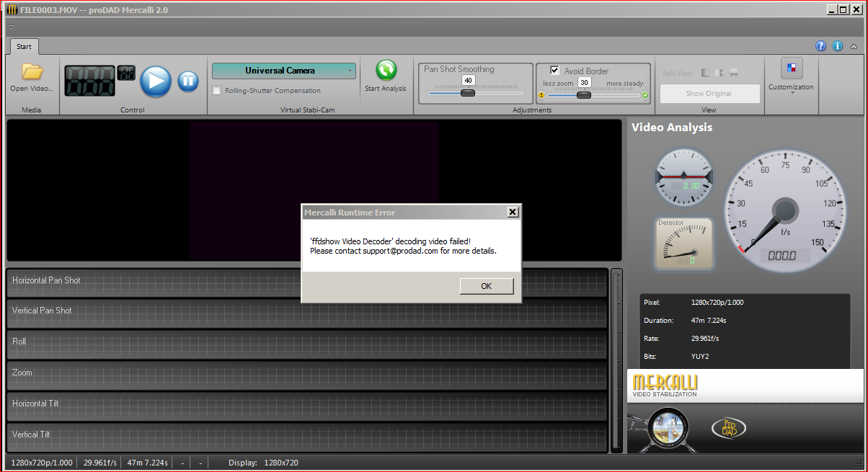868x472 pixels.
Task: Open the Universal Camera dropdown
Action: (284, 71)
